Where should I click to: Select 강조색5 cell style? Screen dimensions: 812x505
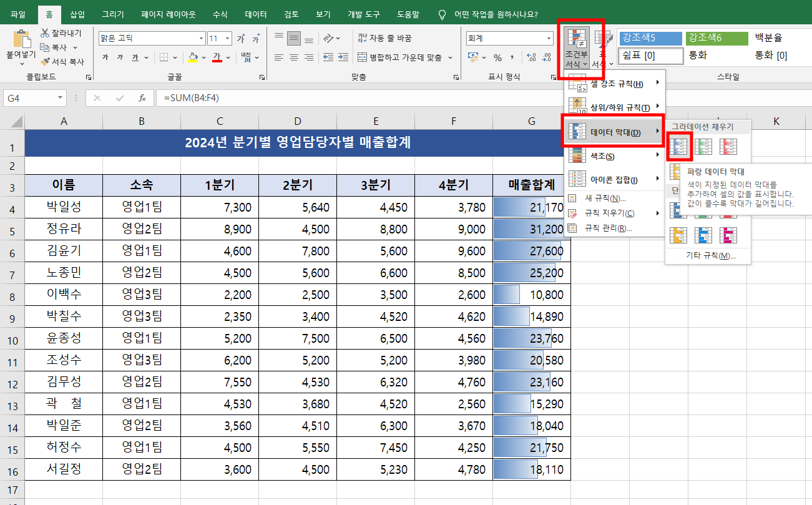[650, 38]
